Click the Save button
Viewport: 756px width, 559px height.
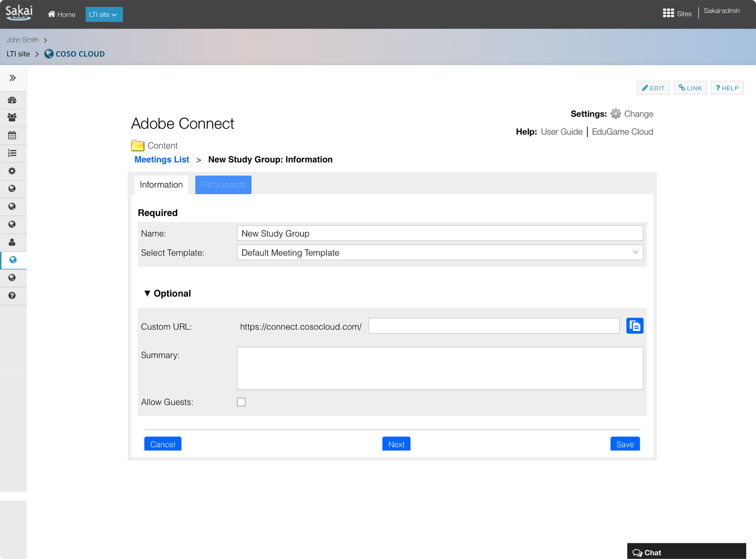625,444
